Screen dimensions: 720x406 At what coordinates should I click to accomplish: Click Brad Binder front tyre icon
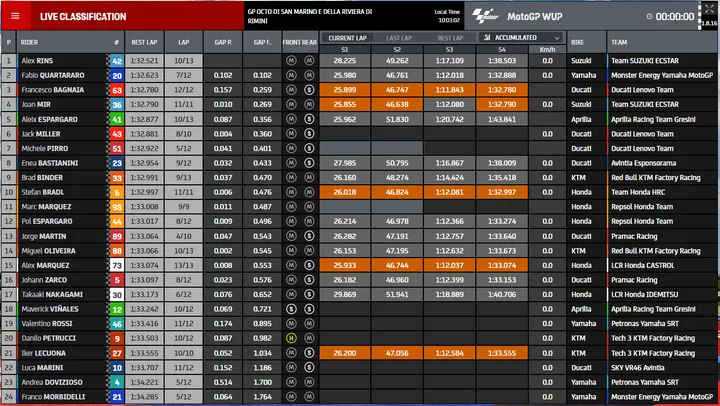[291, 177]
